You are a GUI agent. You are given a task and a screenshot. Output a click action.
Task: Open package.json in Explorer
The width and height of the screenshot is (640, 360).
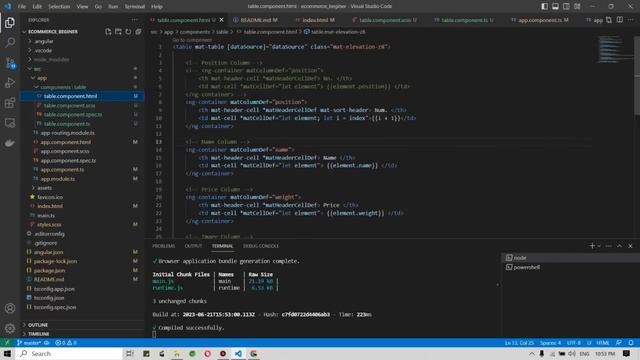pyautogui.click(x=82, y=270)
